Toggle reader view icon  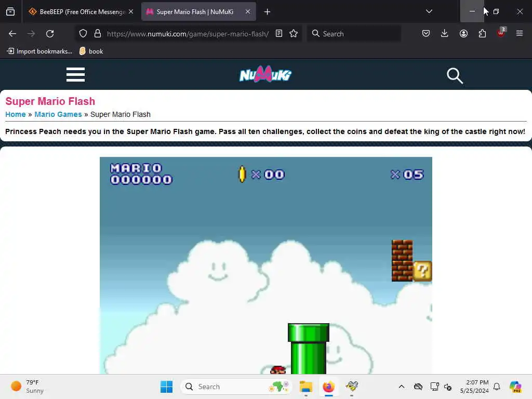click(x=279, y=34)
